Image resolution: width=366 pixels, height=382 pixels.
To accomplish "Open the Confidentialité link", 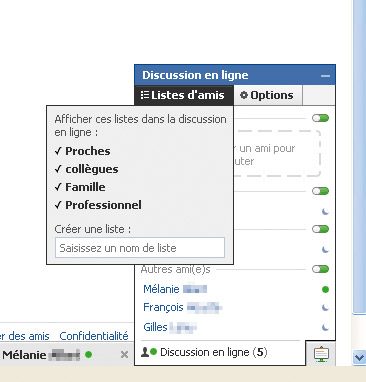I will [94, 336].
